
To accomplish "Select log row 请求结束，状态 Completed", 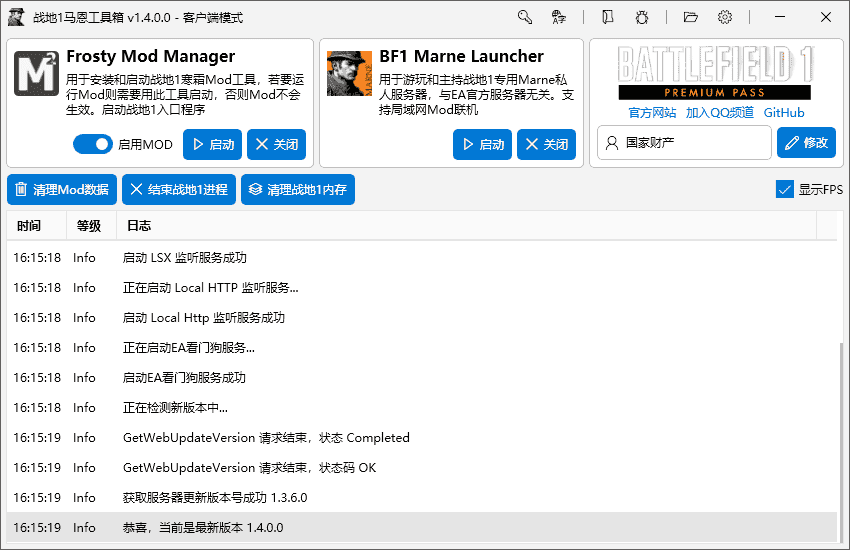I will coord(422,437).
